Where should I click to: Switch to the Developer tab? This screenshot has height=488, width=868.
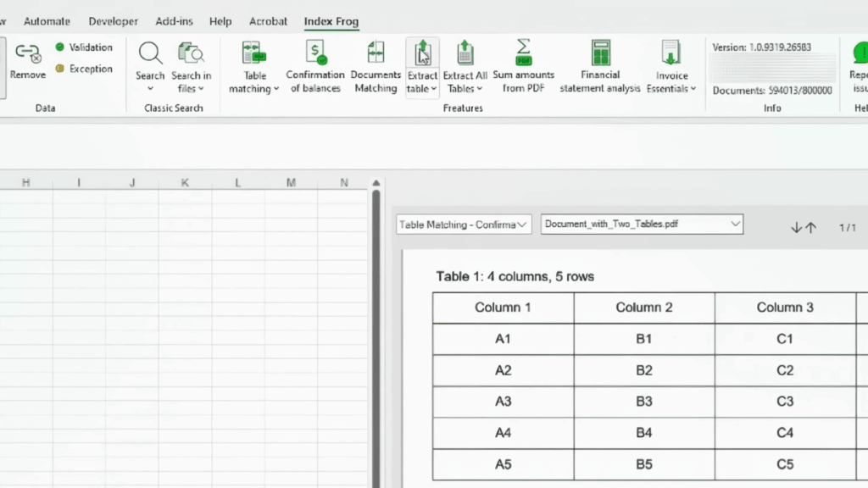click(113, 21)
